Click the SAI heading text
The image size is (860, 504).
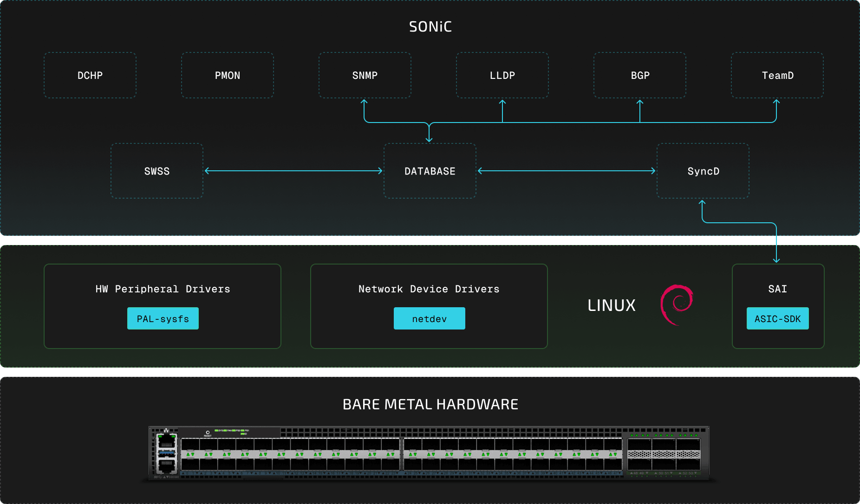(778, 289)
